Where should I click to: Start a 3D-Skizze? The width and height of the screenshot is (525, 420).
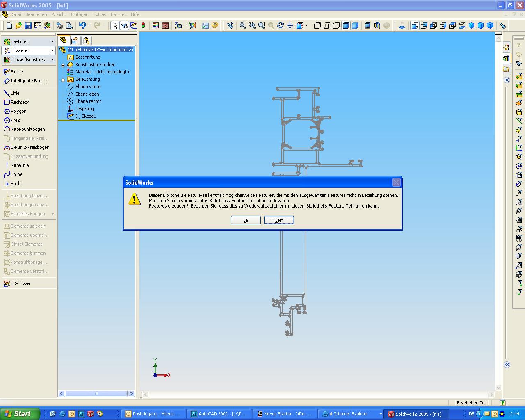click(16, 283)
